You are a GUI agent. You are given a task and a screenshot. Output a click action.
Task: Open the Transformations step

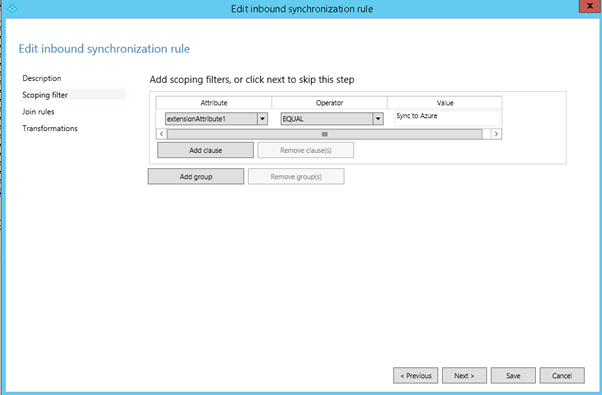click(x=50, y=128)
